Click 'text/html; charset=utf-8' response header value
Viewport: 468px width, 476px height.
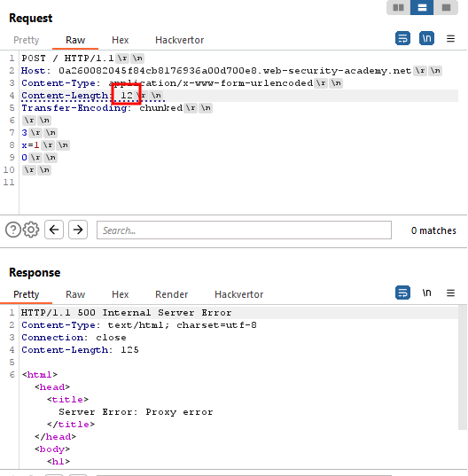click(x=182, y=324)
